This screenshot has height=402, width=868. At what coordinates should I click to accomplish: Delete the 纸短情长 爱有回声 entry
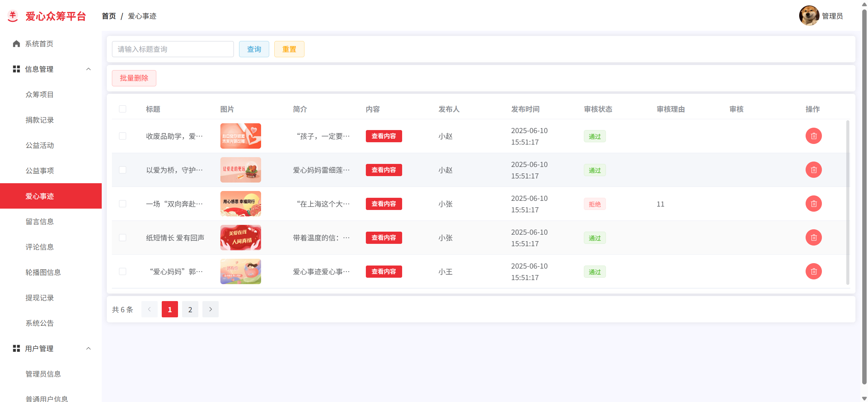(x=813, y=238)
